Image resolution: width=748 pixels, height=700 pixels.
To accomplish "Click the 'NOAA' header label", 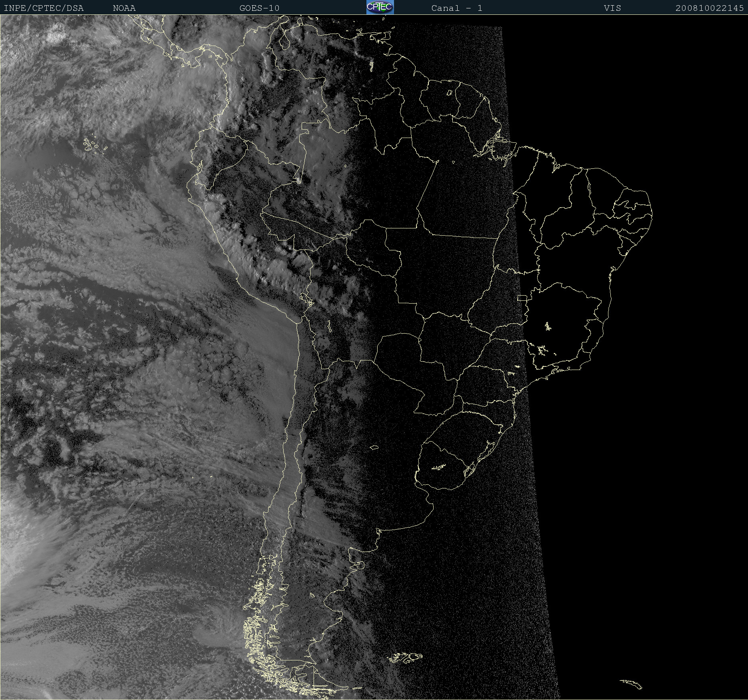I will tap(124, 8).
